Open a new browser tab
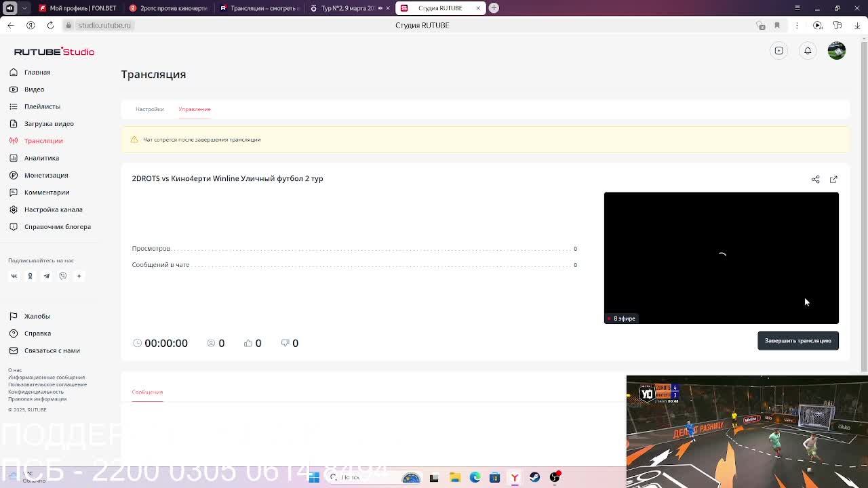Viewport: 868px width, 488px height. coord(494,8)
